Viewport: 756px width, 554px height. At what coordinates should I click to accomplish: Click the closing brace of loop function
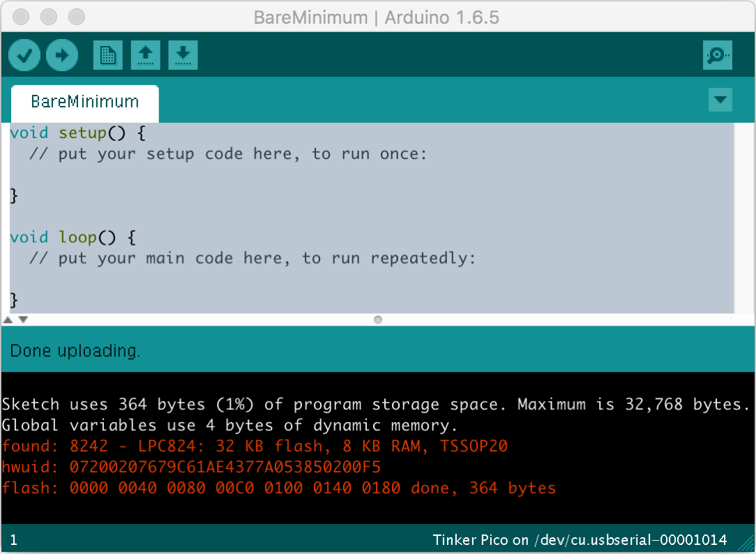[14, 300]
